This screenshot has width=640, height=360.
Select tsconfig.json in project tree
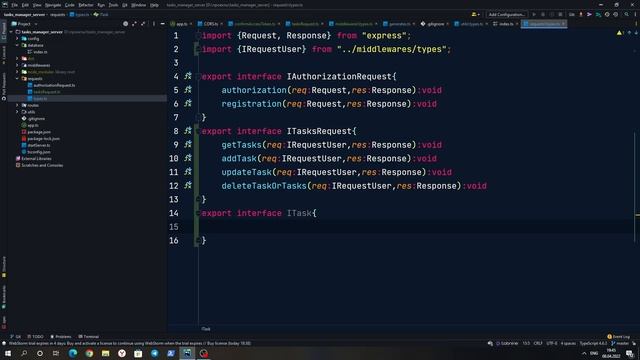tap(36, 152)
